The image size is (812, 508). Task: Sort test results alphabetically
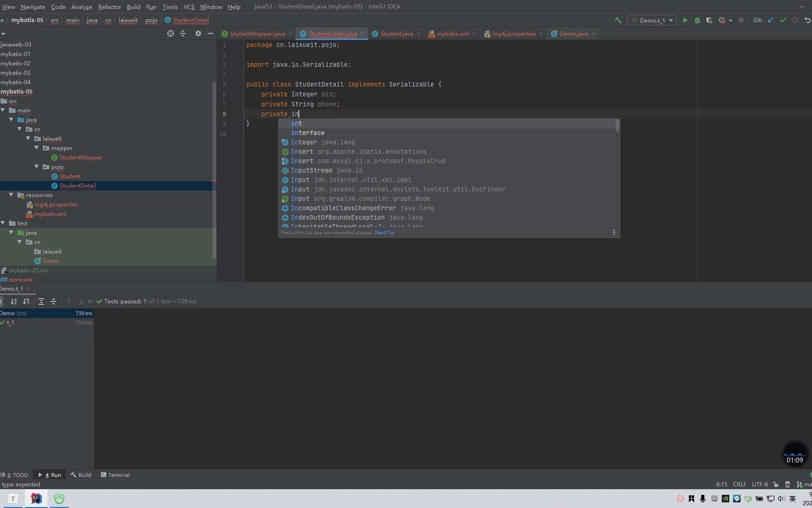(14, 302)
